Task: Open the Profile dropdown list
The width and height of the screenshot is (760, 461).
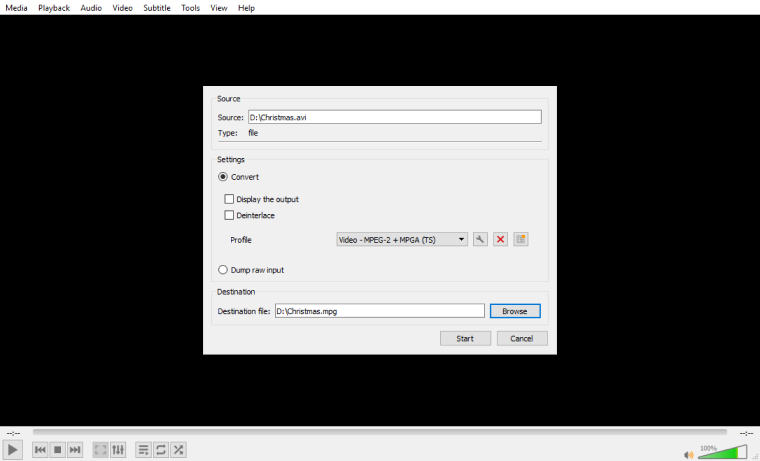Action: (402, 239)
